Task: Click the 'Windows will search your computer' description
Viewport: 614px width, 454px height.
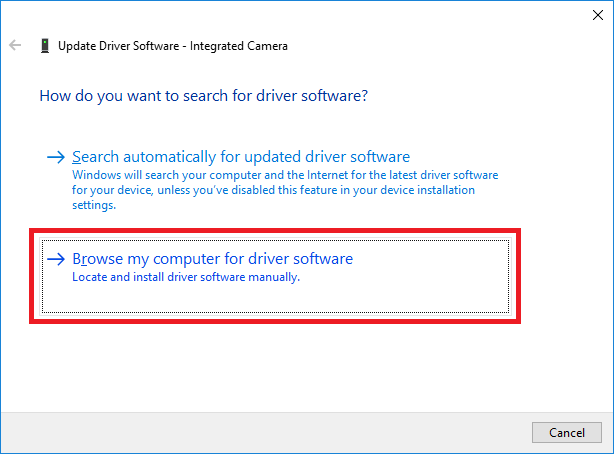Action: pos(285,190)
